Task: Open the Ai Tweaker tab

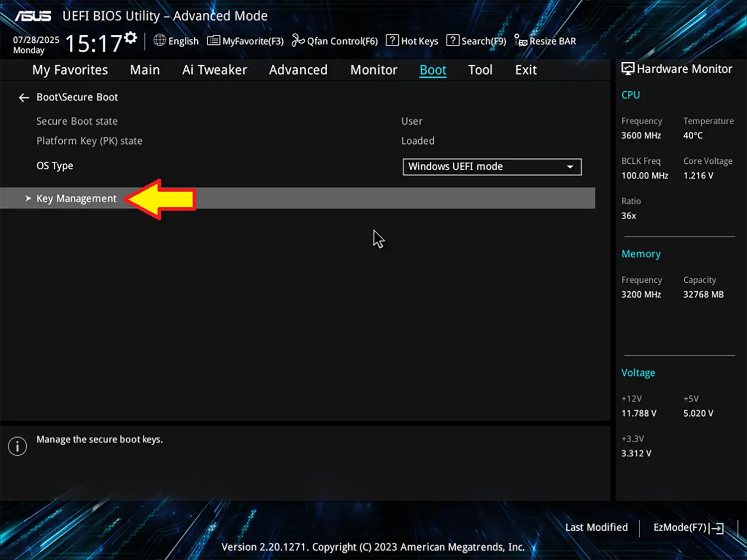Action: (215, 70)
